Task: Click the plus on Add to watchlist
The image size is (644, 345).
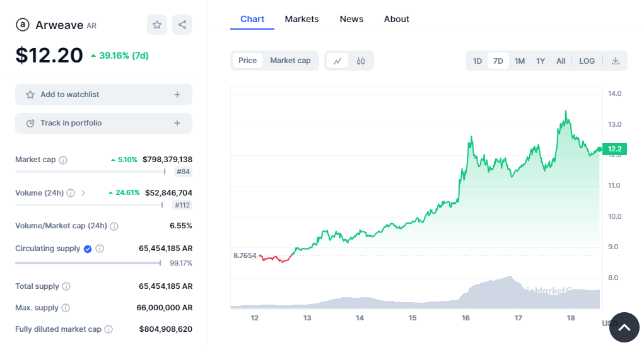Action: [177, 95]
